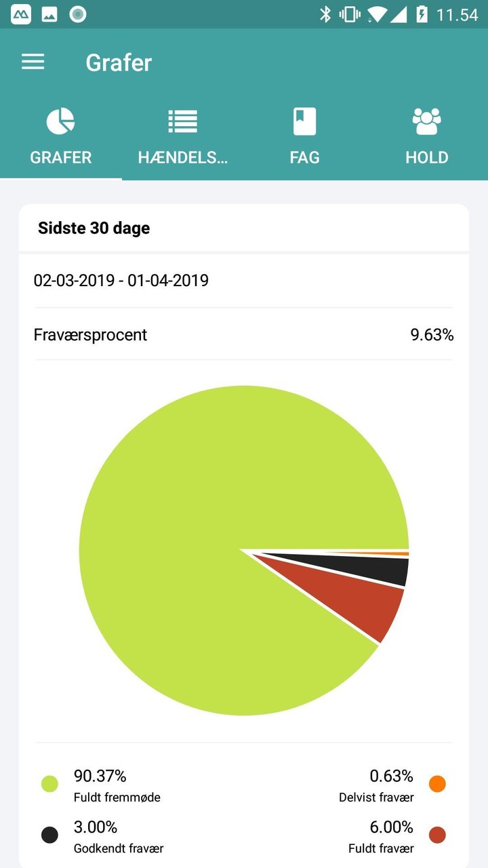The height and width of the screenshot is (868, 488).
Task: Click the green Fuldt fremmøde legend dot
Action: click(49, 783)
